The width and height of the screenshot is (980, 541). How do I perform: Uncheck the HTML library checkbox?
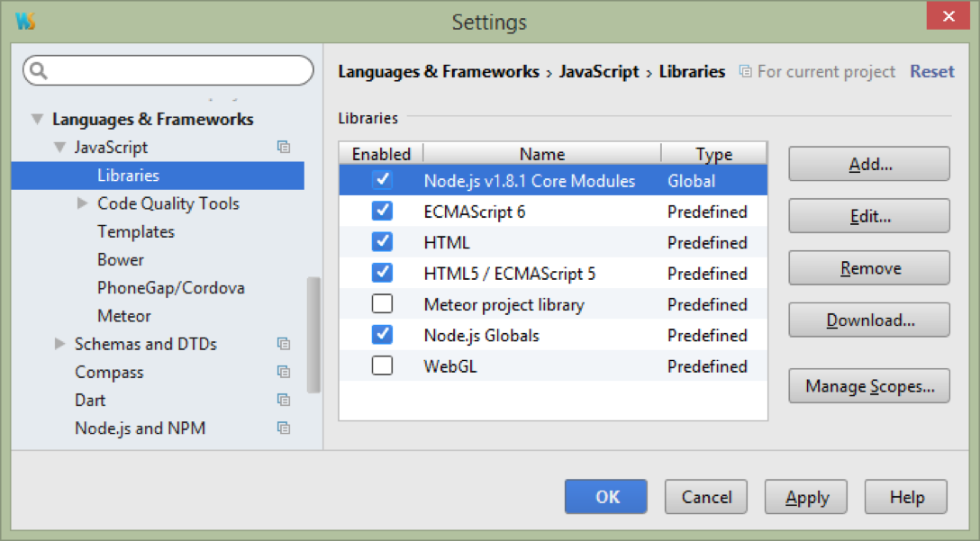pyautogui.click(x=382, y=242)
